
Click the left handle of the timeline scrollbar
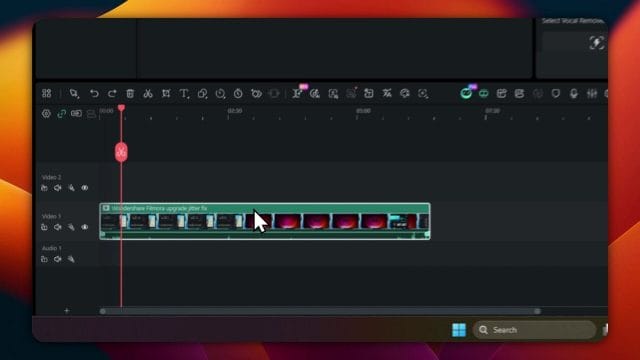pos(103,311)
